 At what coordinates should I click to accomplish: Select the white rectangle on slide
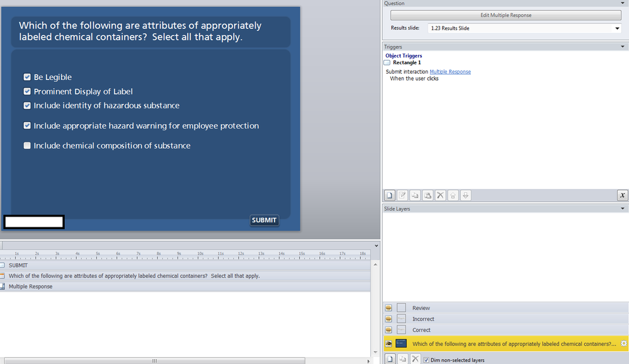pyautogui.click(x=34, y=222)
